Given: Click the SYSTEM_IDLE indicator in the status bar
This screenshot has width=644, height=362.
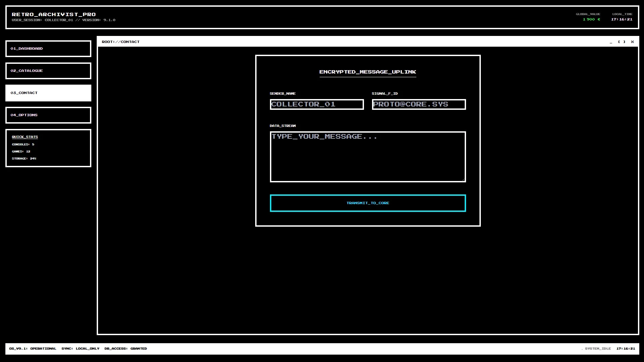Looking at the screenshot, I should [x=597, y=349].
